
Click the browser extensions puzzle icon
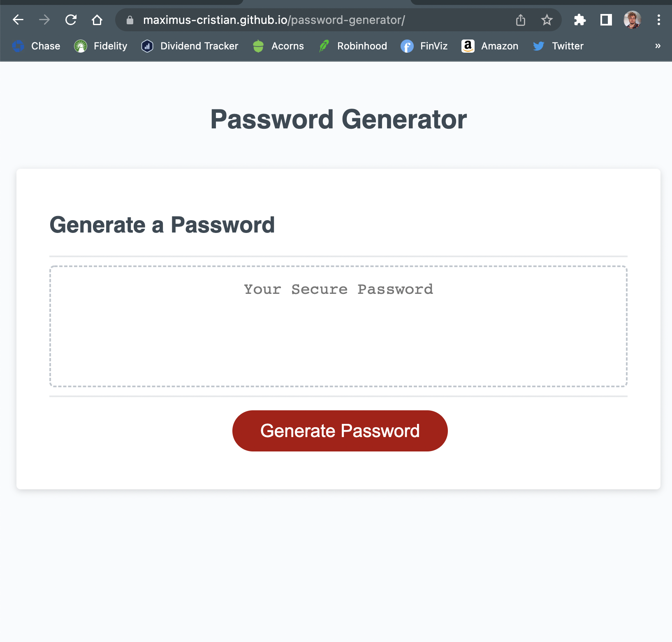pos(580,19)
